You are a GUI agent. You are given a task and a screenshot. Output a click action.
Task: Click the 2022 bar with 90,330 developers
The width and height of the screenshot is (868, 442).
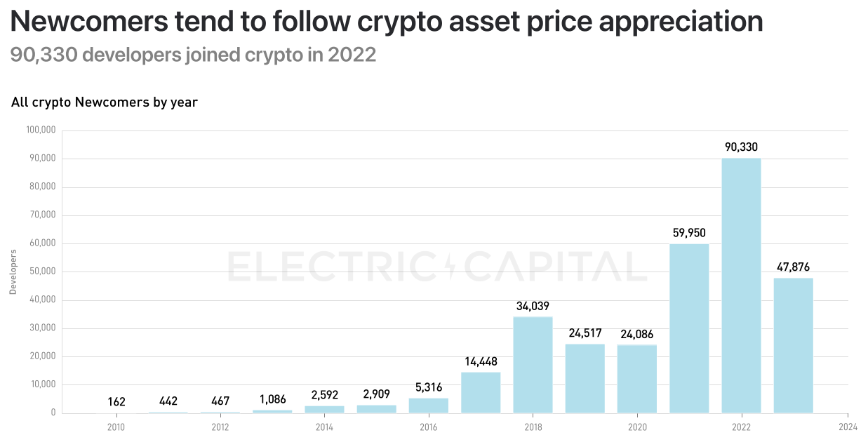741,285
